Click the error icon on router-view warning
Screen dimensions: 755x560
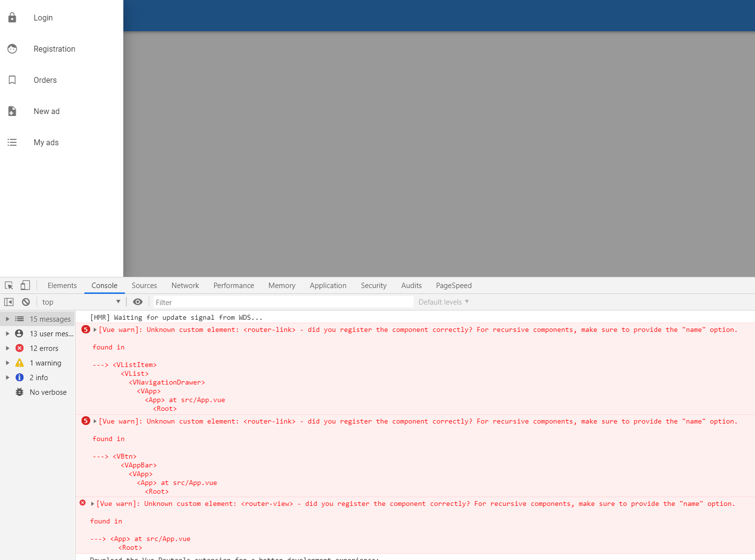click(x=83, y=503)
